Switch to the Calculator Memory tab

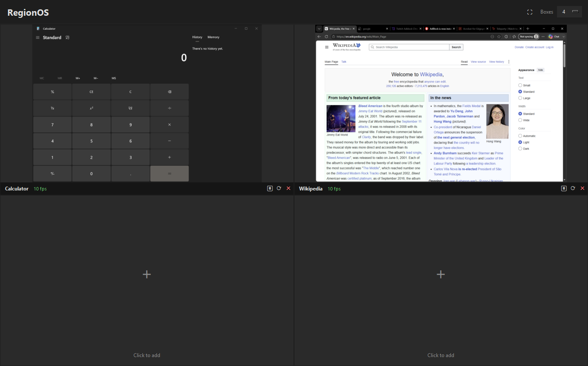pyautogui.click(x=213, y=37)
